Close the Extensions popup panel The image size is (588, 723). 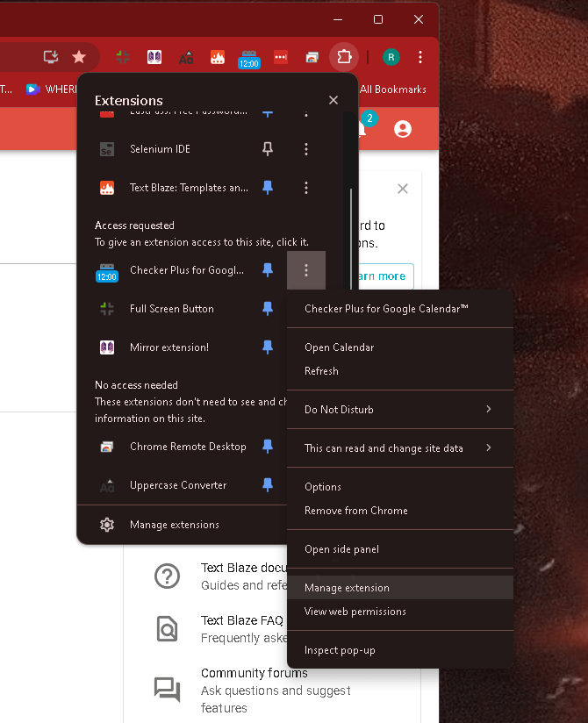point(333,100)
